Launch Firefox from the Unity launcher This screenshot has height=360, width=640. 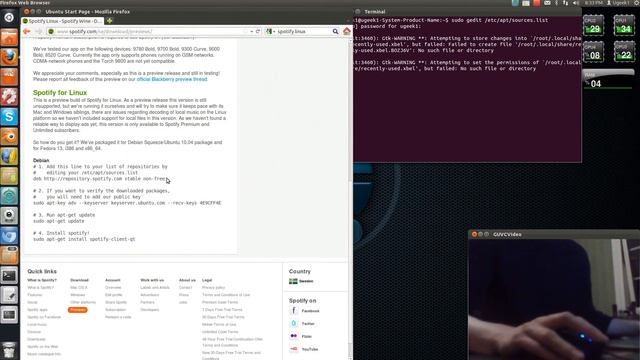pyautogui.click(x=9, y=57)
